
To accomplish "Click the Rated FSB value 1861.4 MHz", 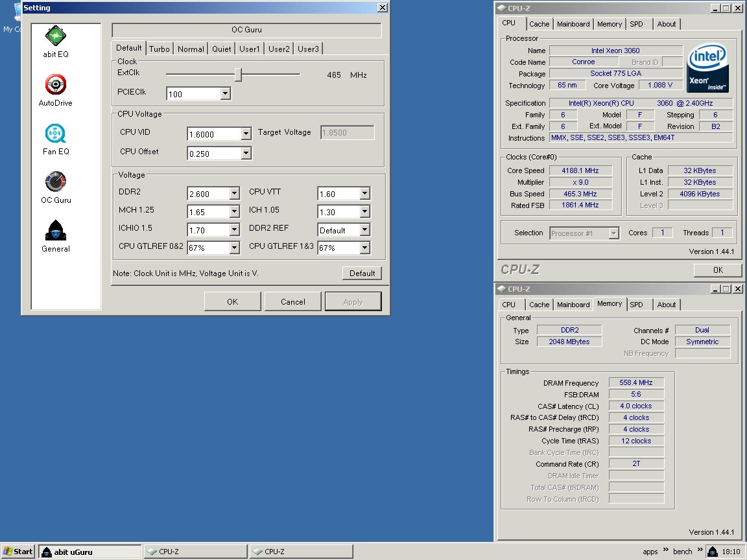I will point(580,205).
